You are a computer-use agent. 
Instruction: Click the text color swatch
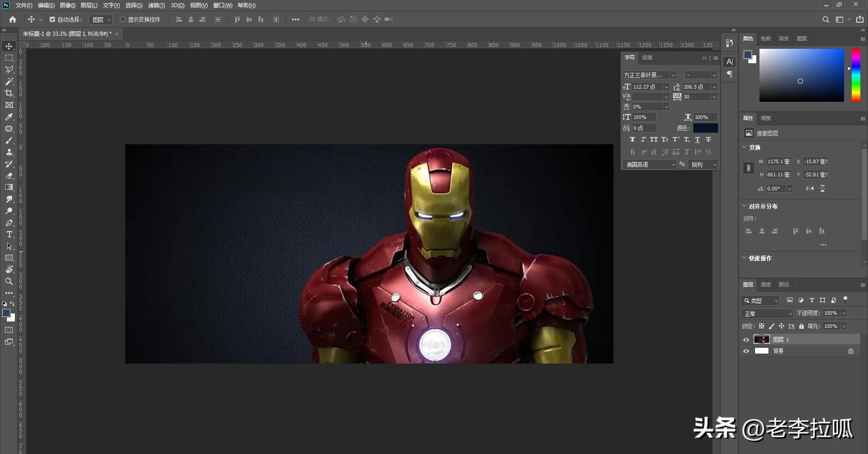pos(705,128)
